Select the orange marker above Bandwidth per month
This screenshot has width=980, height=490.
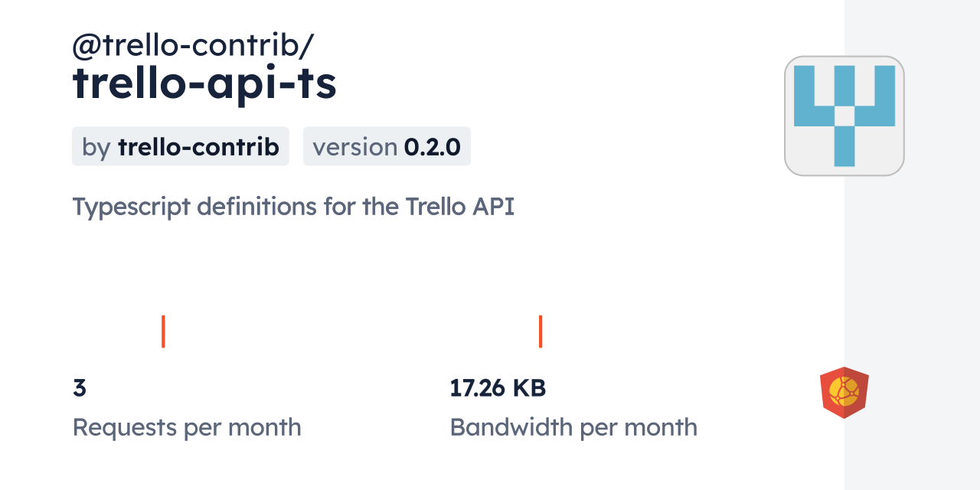coord(541,332)
